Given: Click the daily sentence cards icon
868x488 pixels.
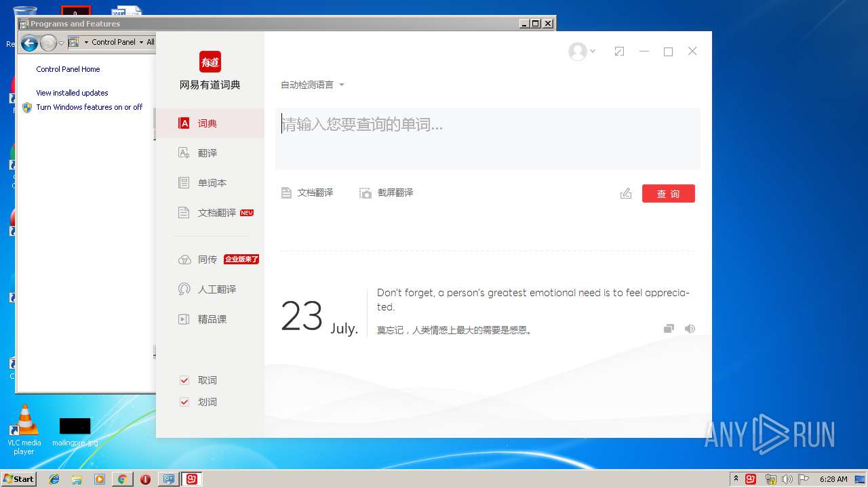Looking at the screenshot, I should [669, 329].
